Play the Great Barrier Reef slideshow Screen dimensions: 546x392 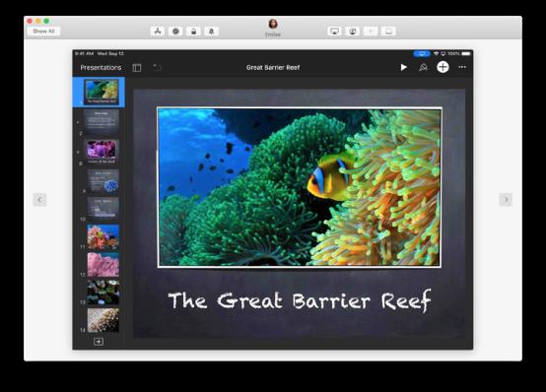(x=403, y=67)
